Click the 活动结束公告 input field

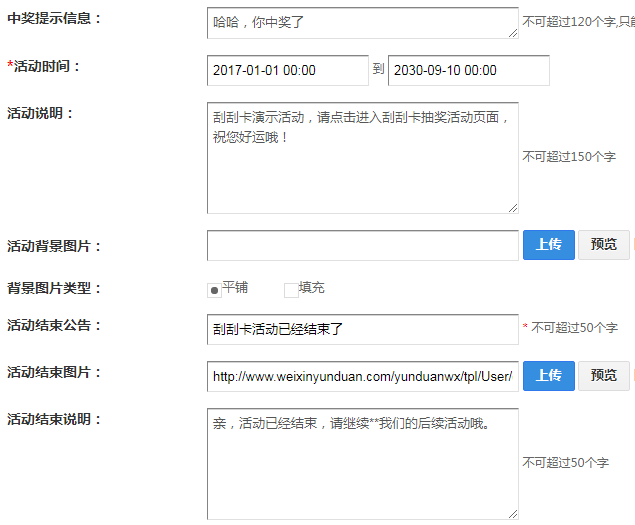362,329
